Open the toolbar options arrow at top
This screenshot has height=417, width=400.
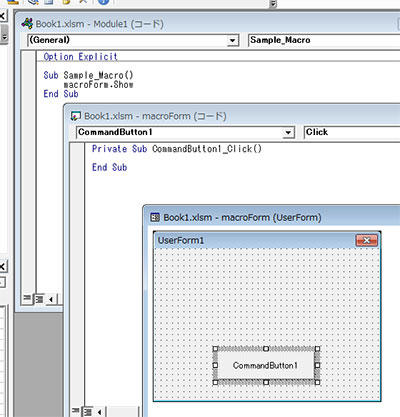tap(273, 4)
